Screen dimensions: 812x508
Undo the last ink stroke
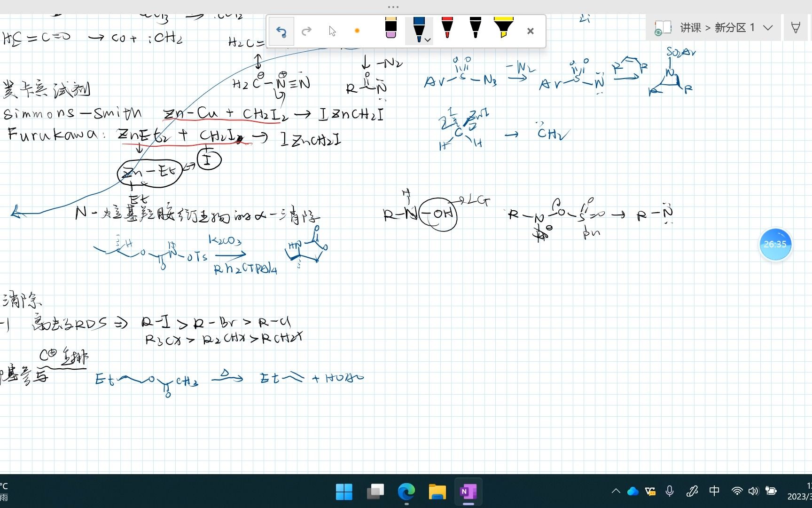pos(281,32)
